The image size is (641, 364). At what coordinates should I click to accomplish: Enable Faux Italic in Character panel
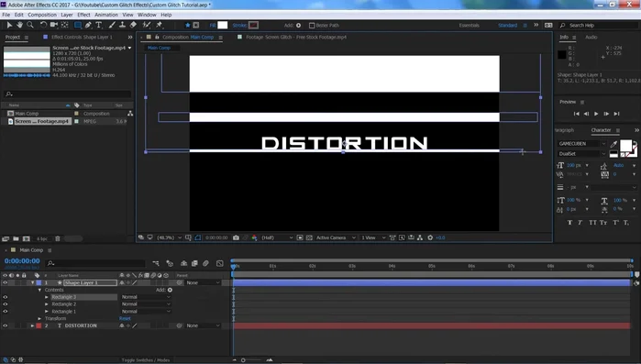(580, 223)
